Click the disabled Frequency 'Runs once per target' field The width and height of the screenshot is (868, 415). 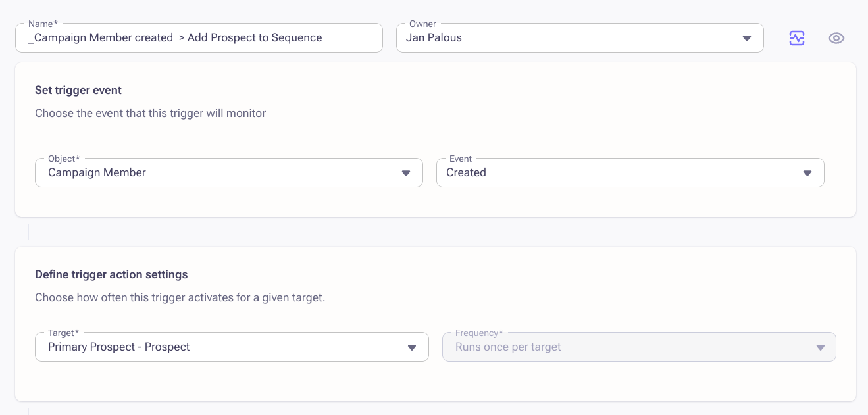click(625, 347)
